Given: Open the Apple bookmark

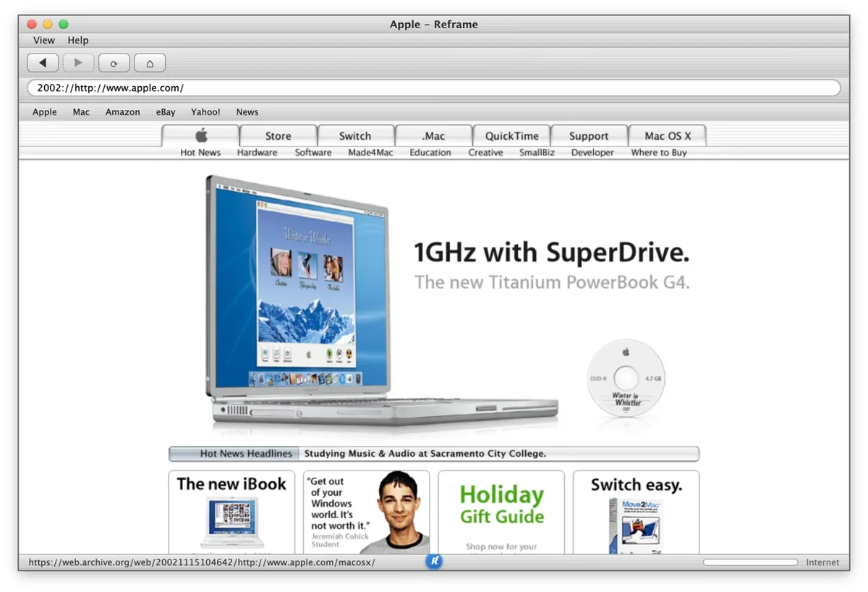Looking at the screenshot, I should click(x=45, y=112).
